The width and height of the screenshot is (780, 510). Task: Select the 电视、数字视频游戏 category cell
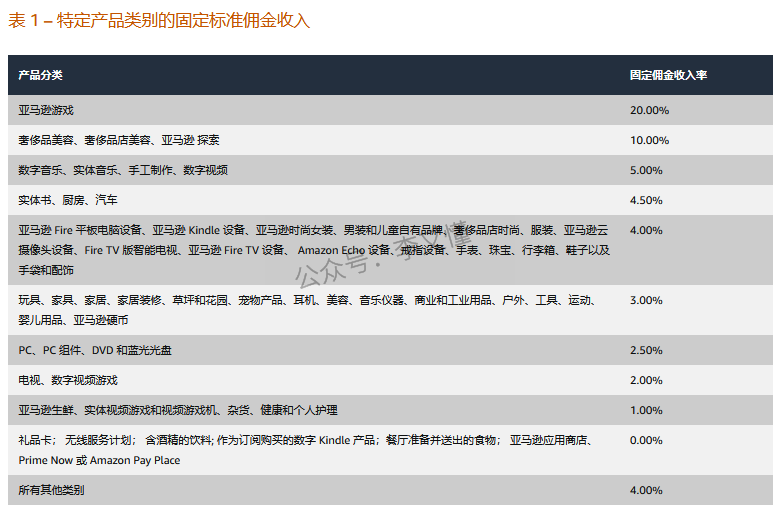coord(68,380)
